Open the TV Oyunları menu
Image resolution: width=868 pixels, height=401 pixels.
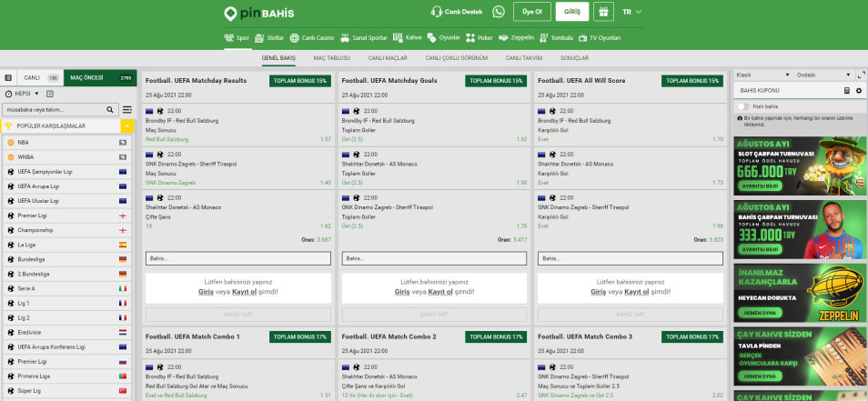pos(600,37)
